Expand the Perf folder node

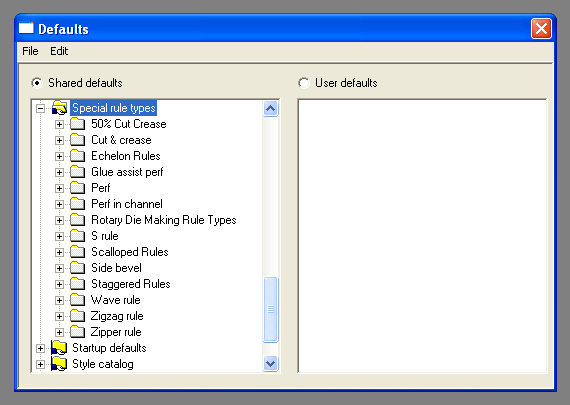[x=59, y=188]
